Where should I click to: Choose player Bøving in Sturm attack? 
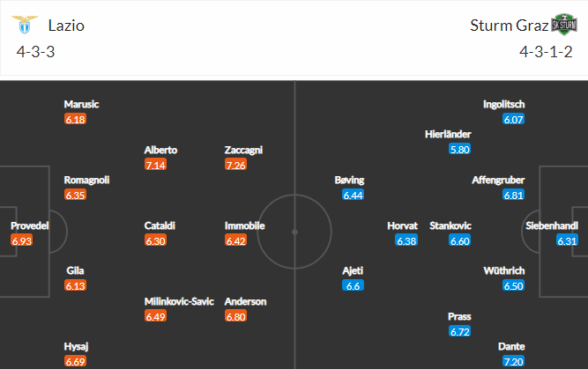click(x=349, y=181)
